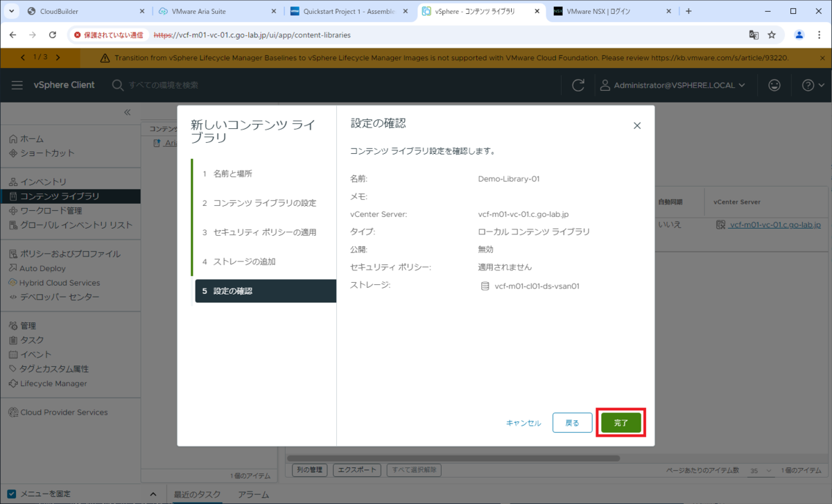Viewport: 832px width, 504px height.
Task: Click the 保護されていない通信 security warning chip
Action: tap(109, 35)
